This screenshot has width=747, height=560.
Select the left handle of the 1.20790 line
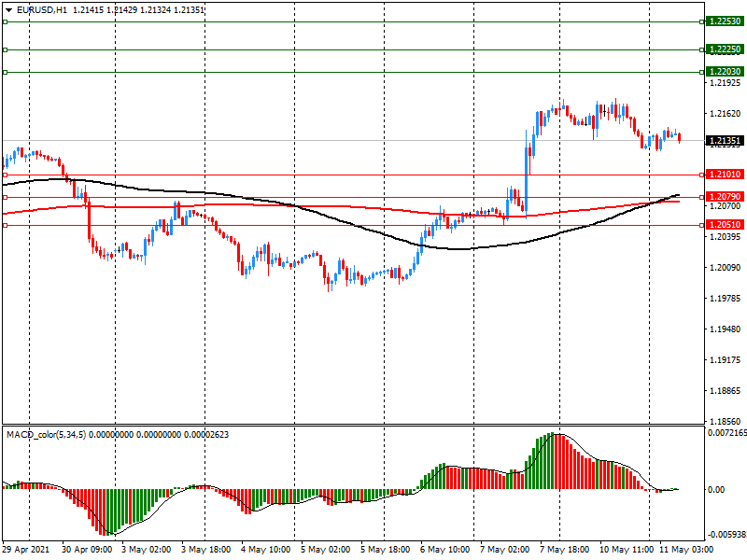click(5, 197)
